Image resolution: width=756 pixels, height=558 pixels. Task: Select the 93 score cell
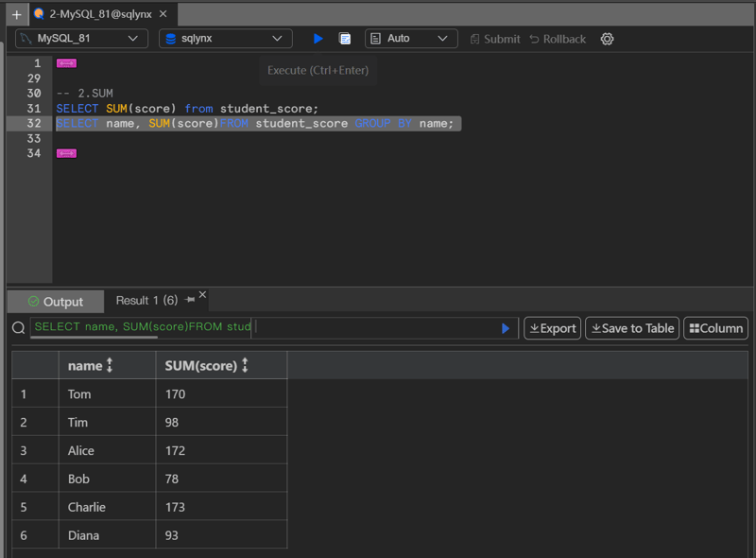pos(221,535)
